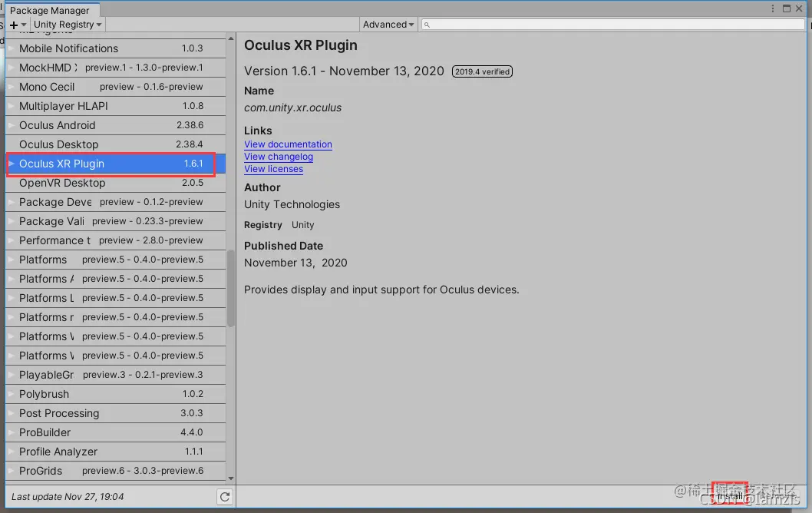This screenshot has width=812, height=513.
Task: Open View changelog link
Action: (x=279, y=157)
